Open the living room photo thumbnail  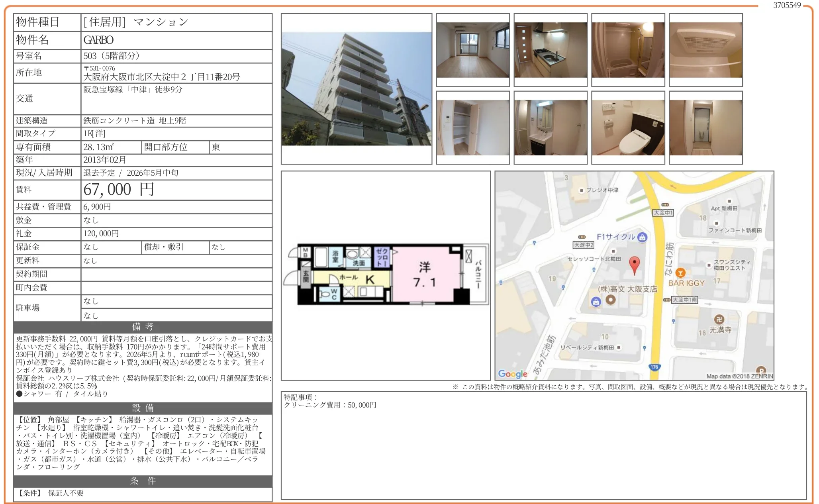pos(472,50)
